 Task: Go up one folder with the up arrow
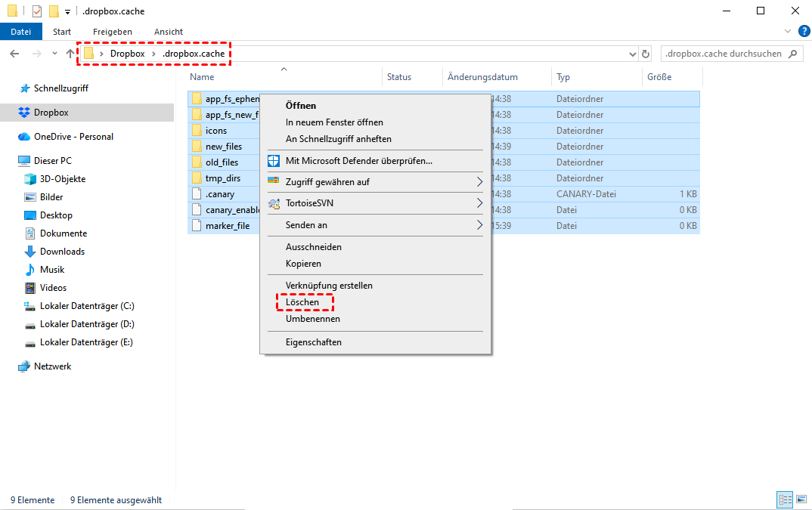(x=71, y=54)
